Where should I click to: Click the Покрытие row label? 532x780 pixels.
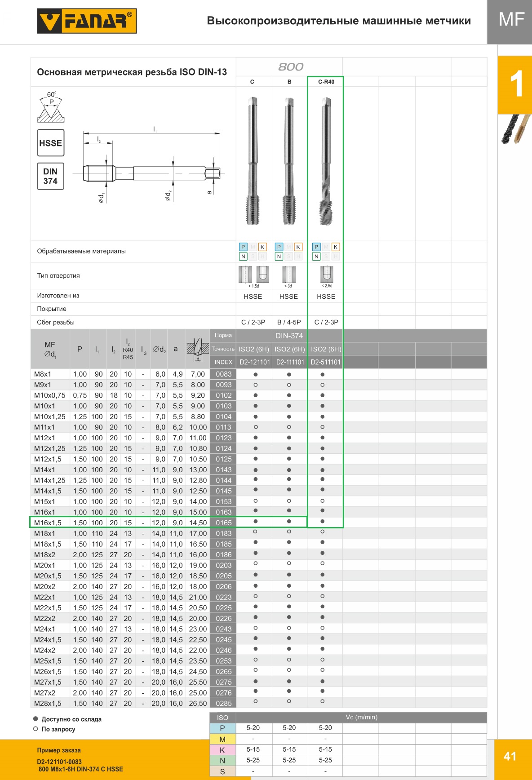tap(52, 309)
